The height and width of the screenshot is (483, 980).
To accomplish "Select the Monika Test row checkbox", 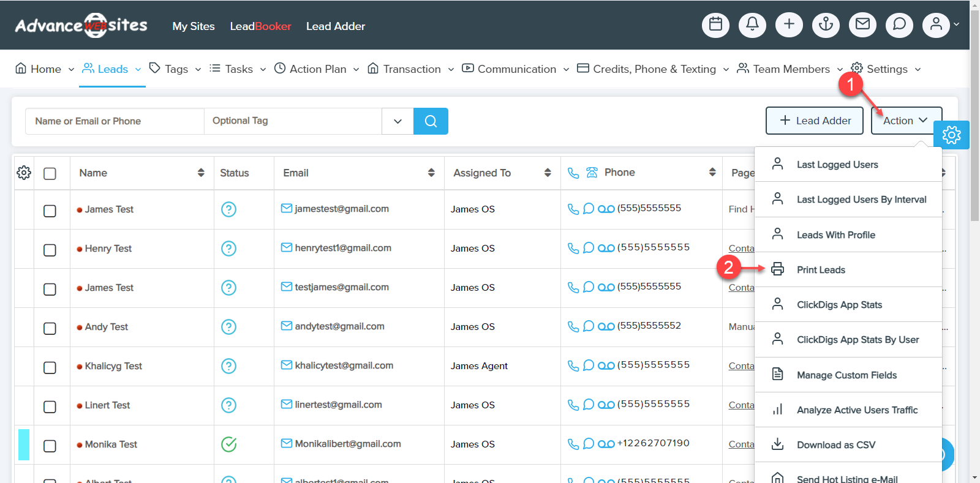I will pos(50,446).
